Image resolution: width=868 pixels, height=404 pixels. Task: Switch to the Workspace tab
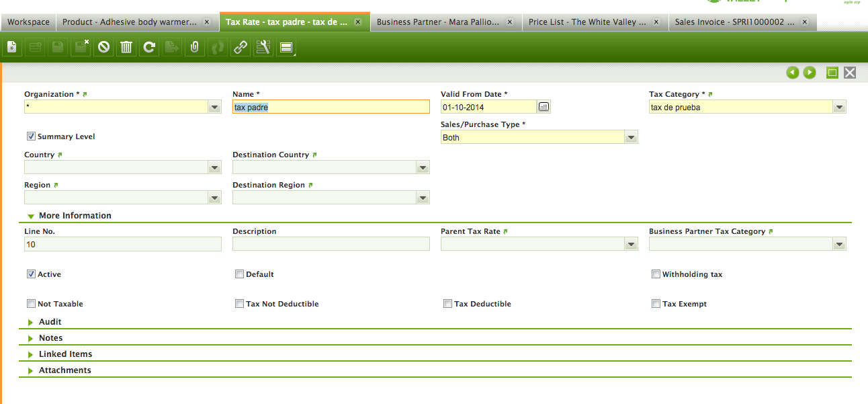tap(28, 22)
